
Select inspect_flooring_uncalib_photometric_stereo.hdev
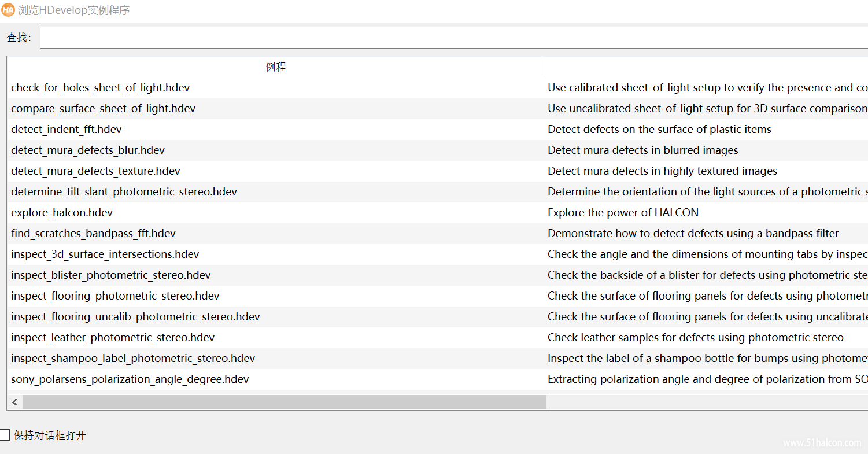(136, 317)
